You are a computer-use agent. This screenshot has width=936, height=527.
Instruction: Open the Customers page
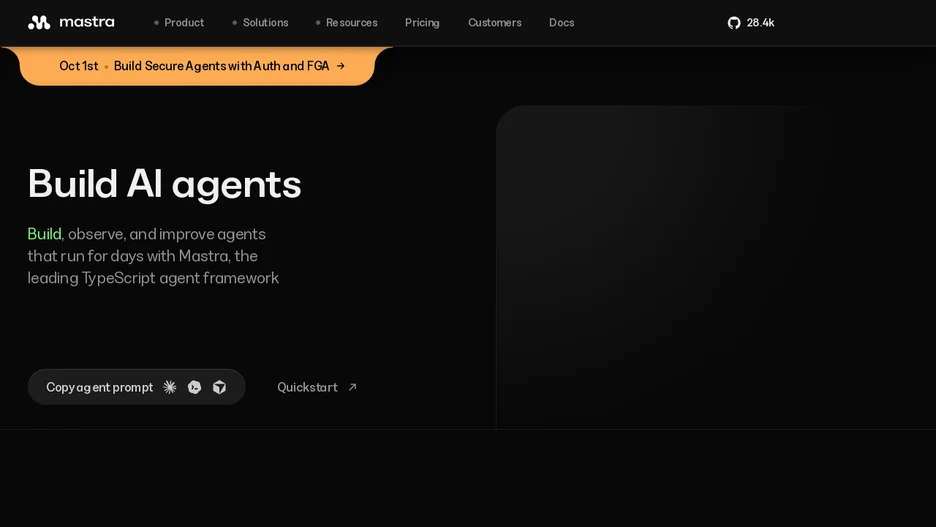[495, 23]
